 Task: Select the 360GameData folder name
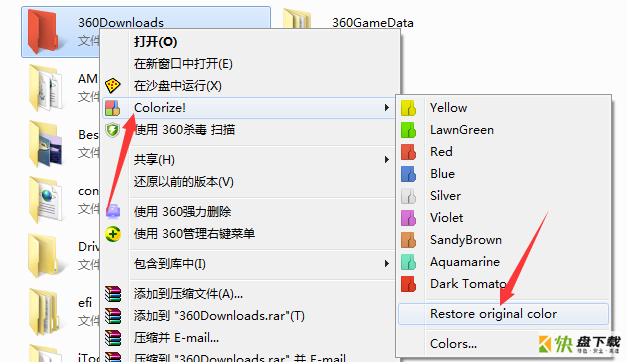pos(373,23)
